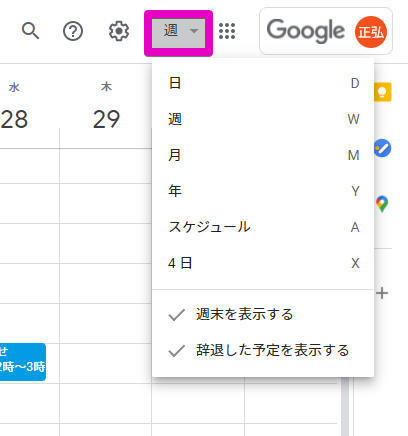Switch to 月 (month) view

coord(263,155)
